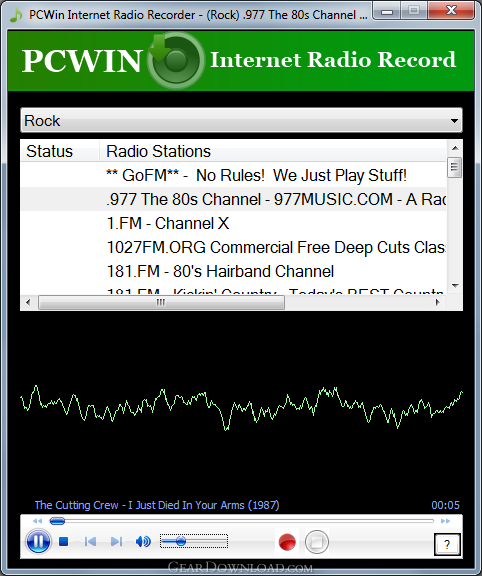Click the Status column header

pyautogui.click(x=60, y=151)
